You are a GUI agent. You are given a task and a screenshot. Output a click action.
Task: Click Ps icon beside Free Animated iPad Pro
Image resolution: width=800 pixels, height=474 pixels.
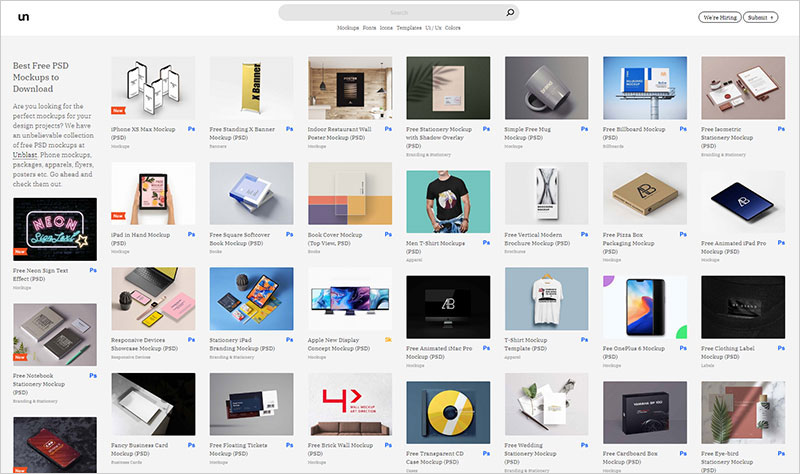[781, 243]
